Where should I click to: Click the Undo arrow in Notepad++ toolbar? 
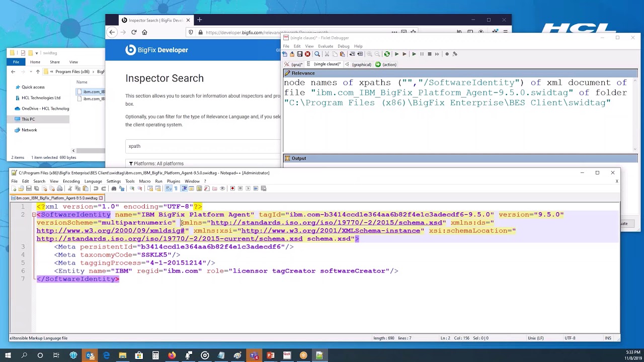96,189
